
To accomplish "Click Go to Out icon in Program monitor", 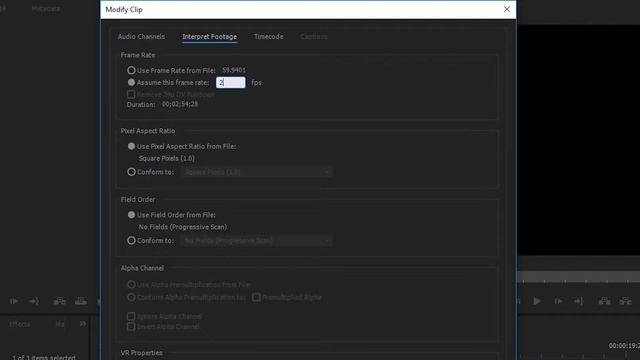I will 578,301.
